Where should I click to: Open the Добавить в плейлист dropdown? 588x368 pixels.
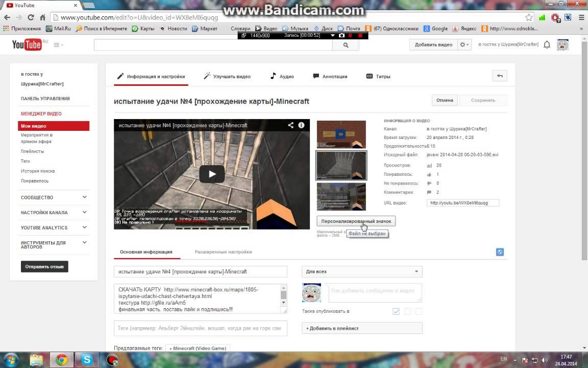(362, 328)
